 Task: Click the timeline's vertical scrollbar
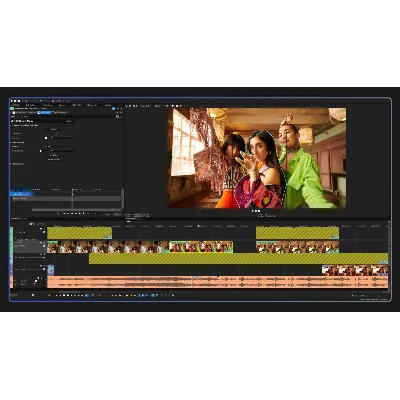pyautogui.click(x=389, y=257)
